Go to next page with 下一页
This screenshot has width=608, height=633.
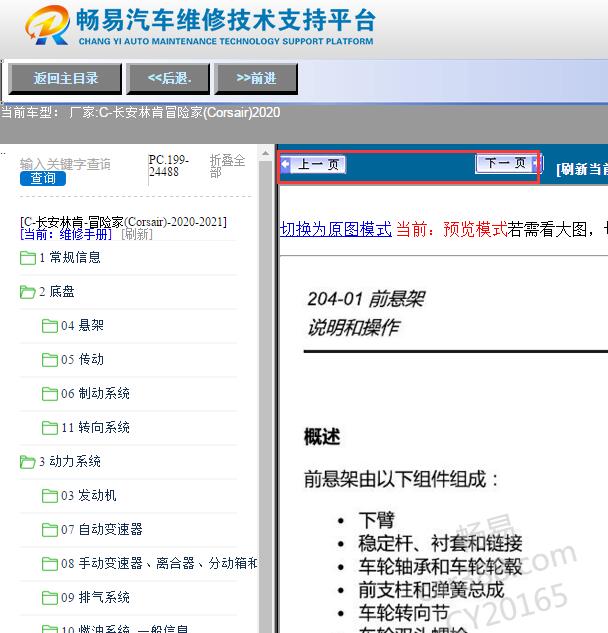(x=509, y=163)
